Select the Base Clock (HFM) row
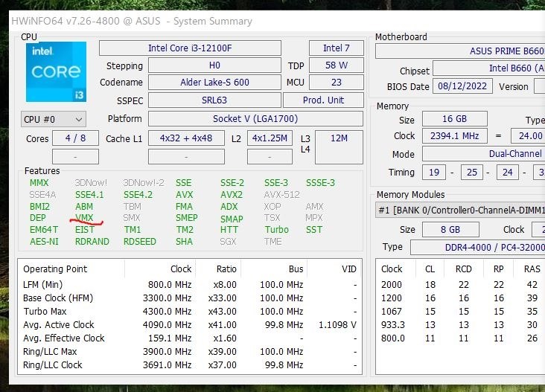The height and width of the screenshot is (392, 545). [190, 298]
